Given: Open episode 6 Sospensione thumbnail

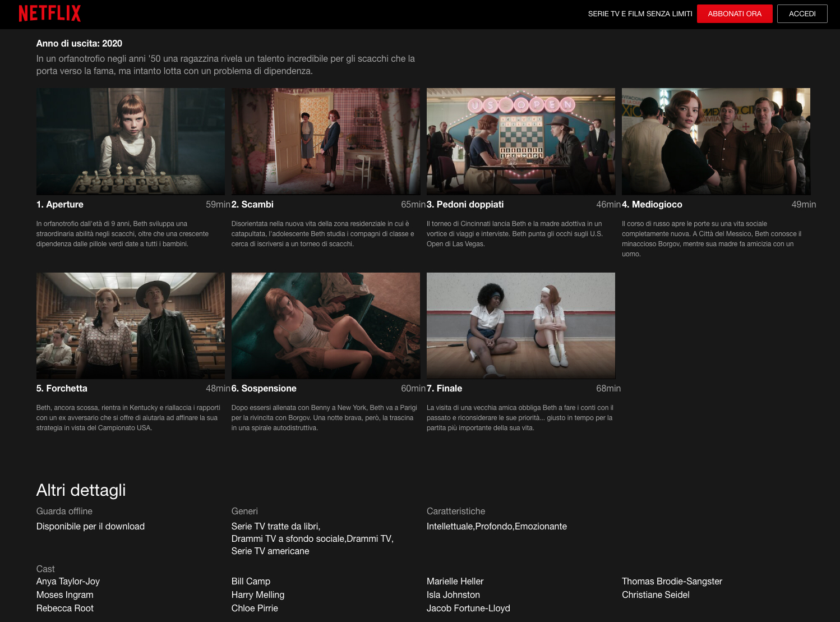Looking at the screenshot, I should (326, 326).
